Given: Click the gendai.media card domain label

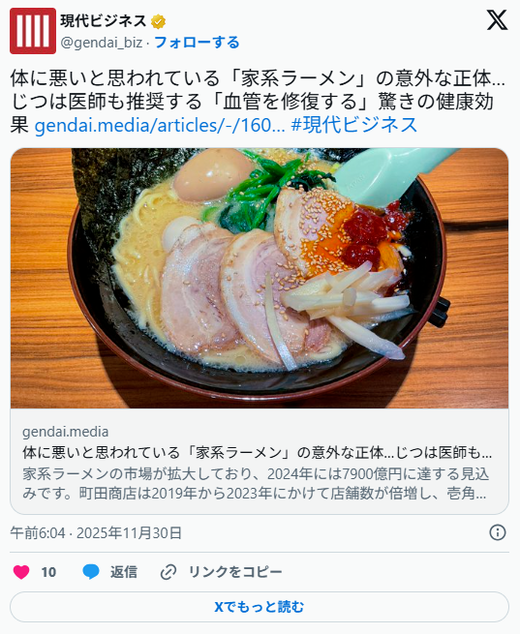Looking at the screenshot, I should 66,432.
